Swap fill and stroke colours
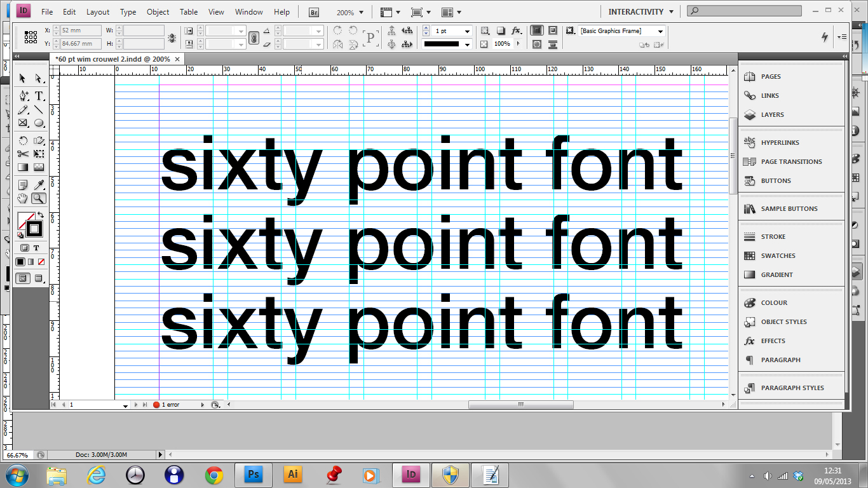Image resolution: width=868 pixels, height=488 pixels. coord(41,213)
